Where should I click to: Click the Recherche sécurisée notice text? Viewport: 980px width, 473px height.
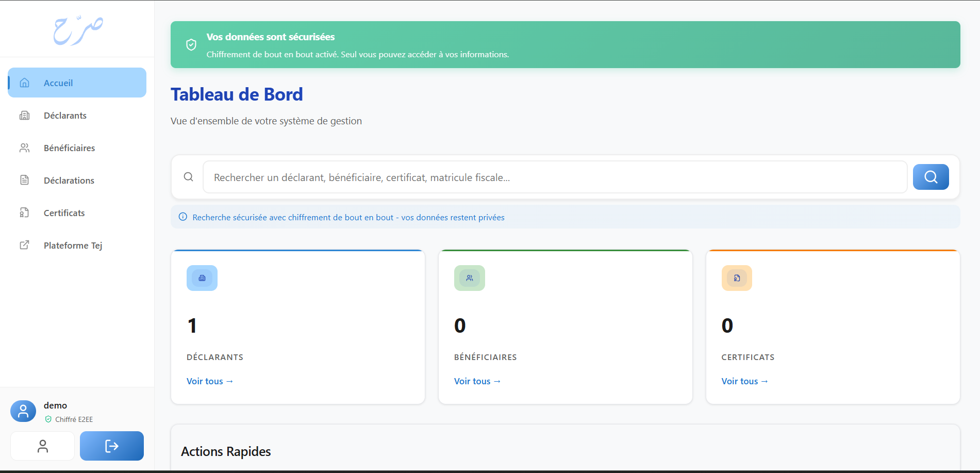click(x=348, y=217)
